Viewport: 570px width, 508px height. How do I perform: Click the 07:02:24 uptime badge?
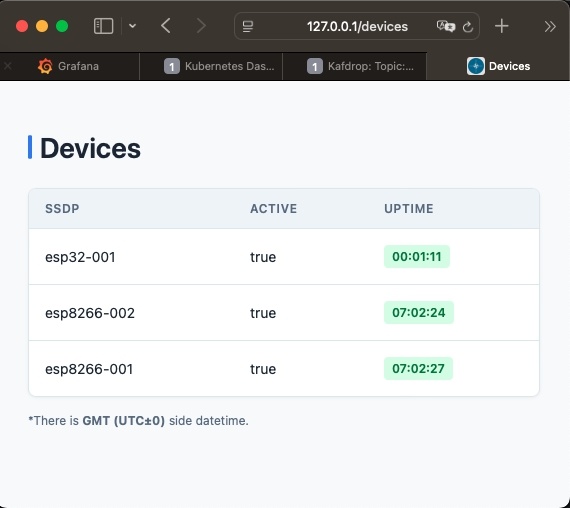(x=419, y=312)
